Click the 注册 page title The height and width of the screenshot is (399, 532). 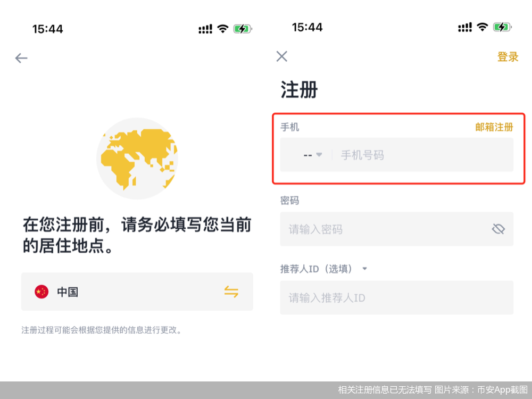[298, 90]
